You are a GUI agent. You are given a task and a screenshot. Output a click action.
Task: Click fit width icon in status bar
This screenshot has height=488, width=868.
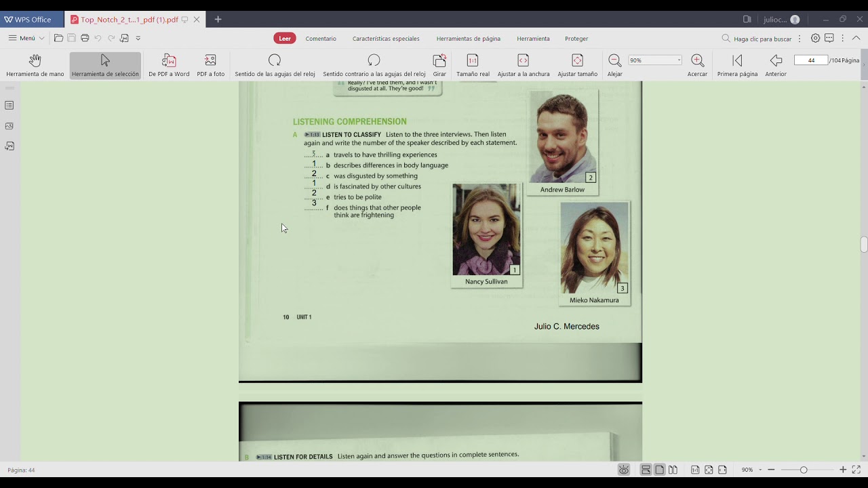722,470
